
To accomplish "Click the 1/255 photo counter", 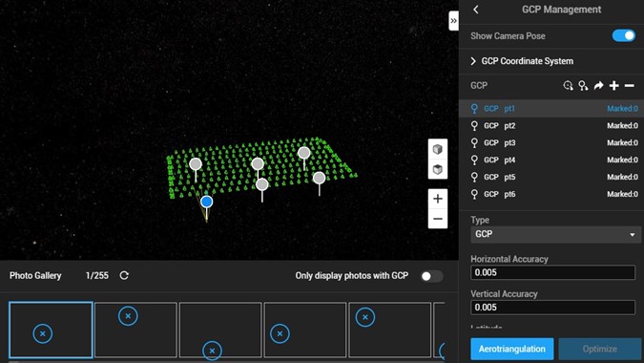I will tap(97, 275).
